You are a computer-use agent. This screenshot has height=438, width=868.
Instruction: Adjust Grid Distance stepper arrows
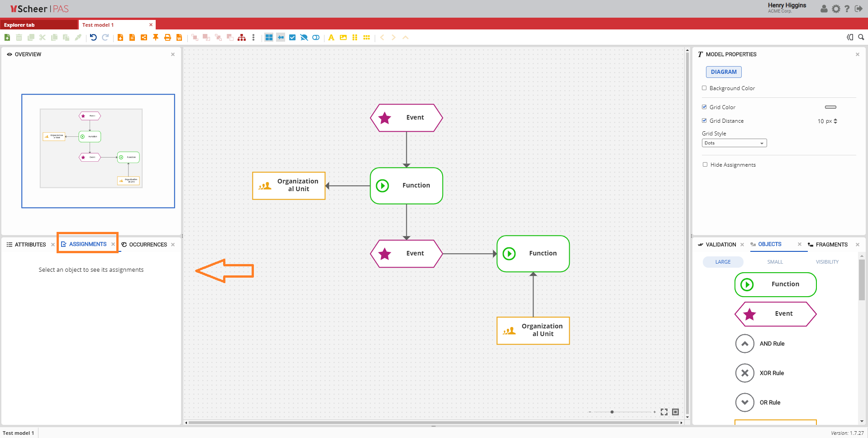click(835, 121)
